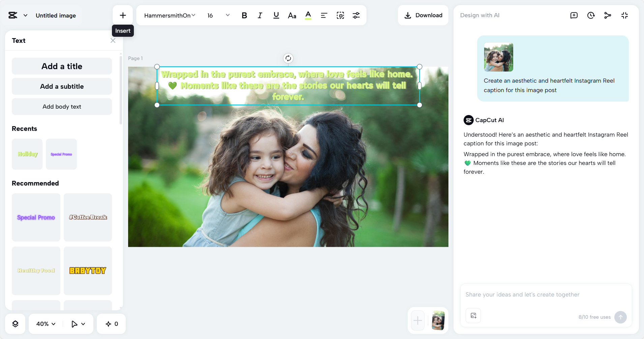
Task: Click Add body text
Action: [x=62, y=107]
